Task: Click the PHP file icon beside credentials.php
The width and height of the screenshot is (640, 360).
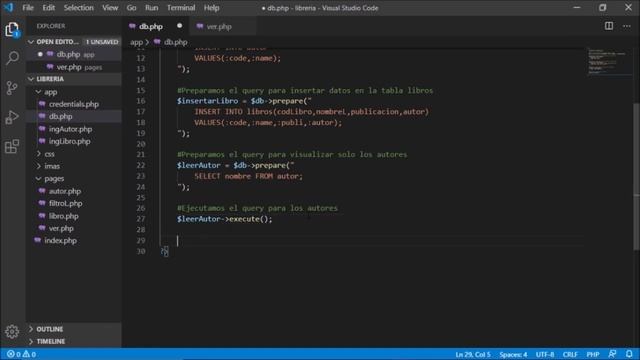Action: coord(42,104)
